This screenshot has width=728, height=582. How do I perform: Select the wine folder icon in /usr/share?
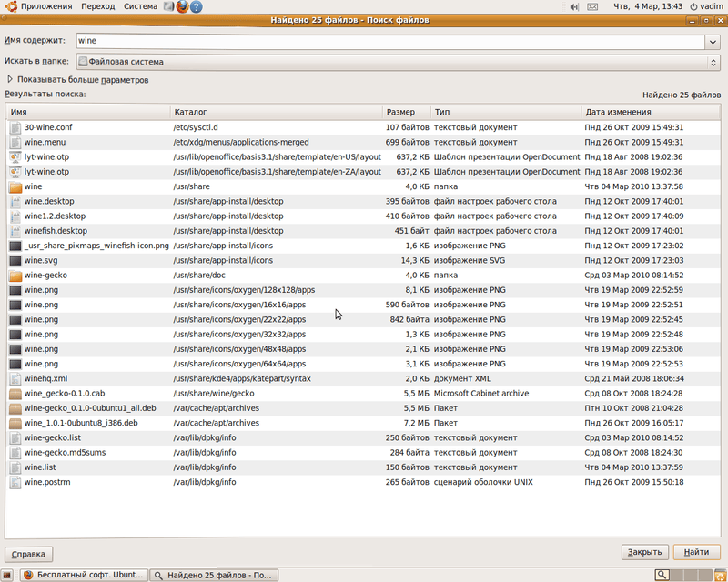[15, 186]
